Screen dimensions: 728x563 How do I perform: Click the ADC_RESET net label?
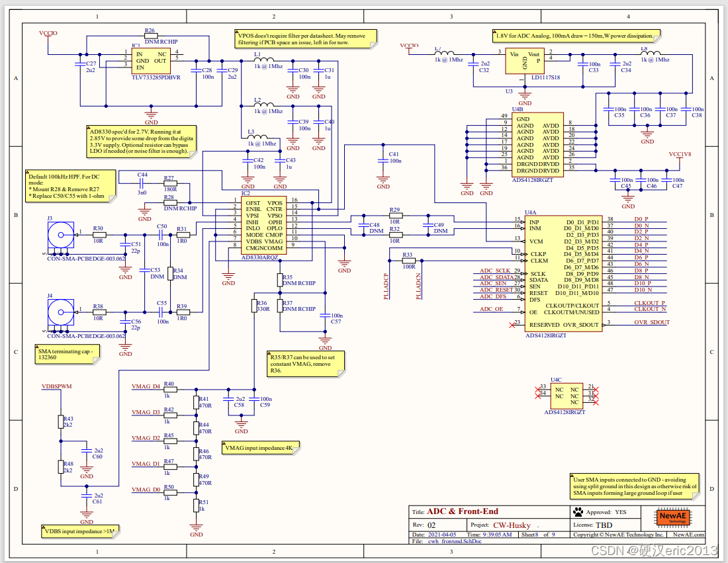coord(496,290)
